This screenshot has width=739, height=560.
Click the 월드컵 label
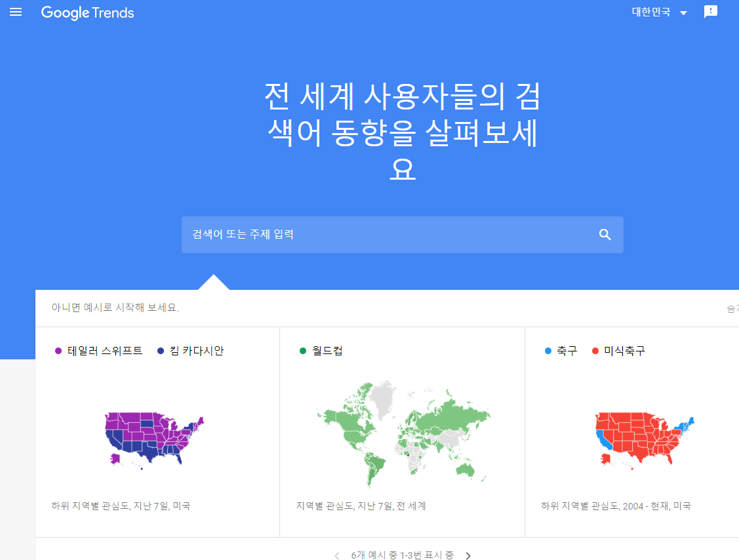coord(328,351)
